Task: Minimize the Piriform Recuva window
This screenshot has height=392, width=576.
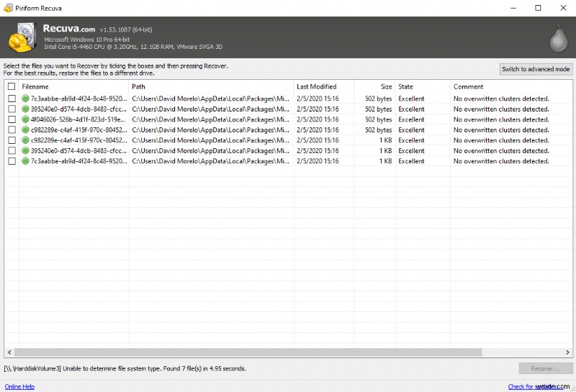Action: point(513,8)
